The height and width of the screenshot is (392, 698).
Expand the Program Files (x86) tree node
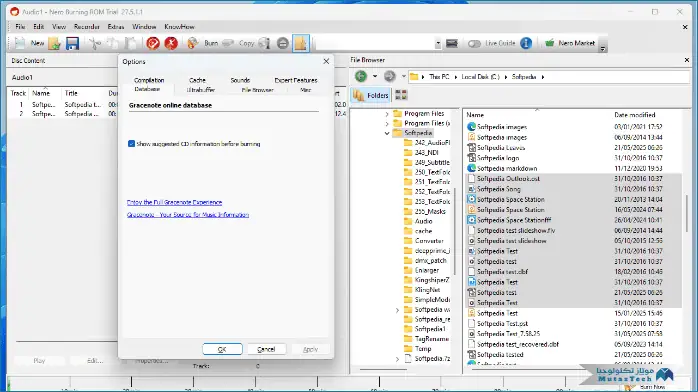[387, 123]
